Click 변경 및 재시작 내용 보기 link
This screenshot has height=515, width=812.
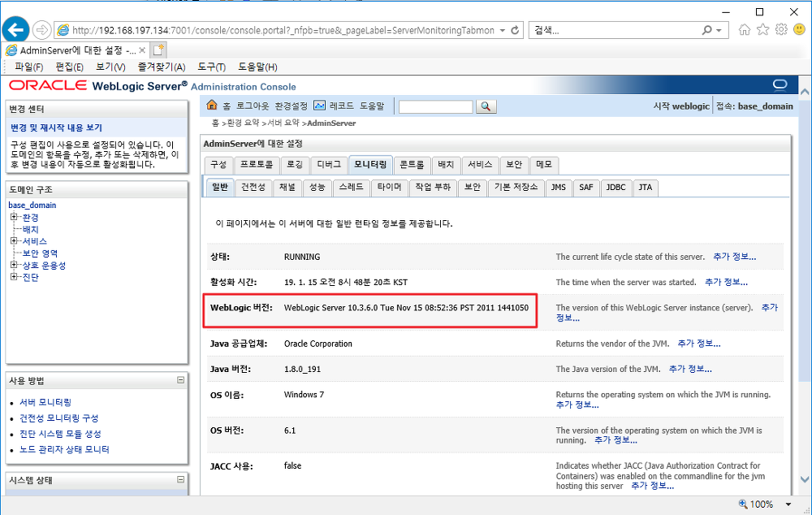[x=57, y=128]
